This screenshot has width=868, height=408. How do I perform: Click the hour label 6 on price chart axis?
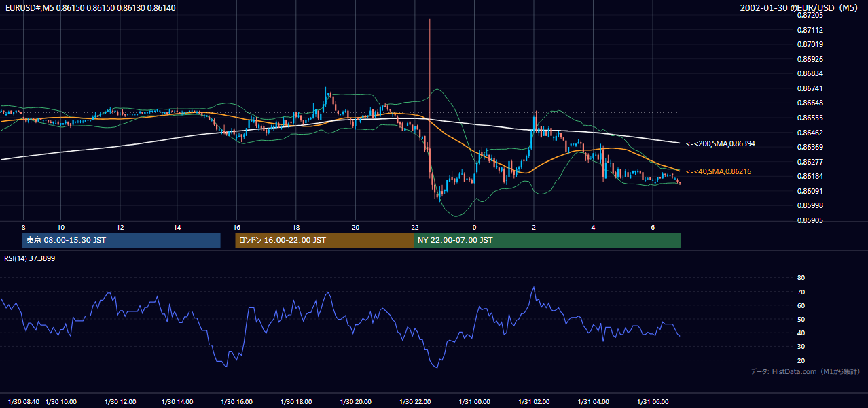click(653, 227)
